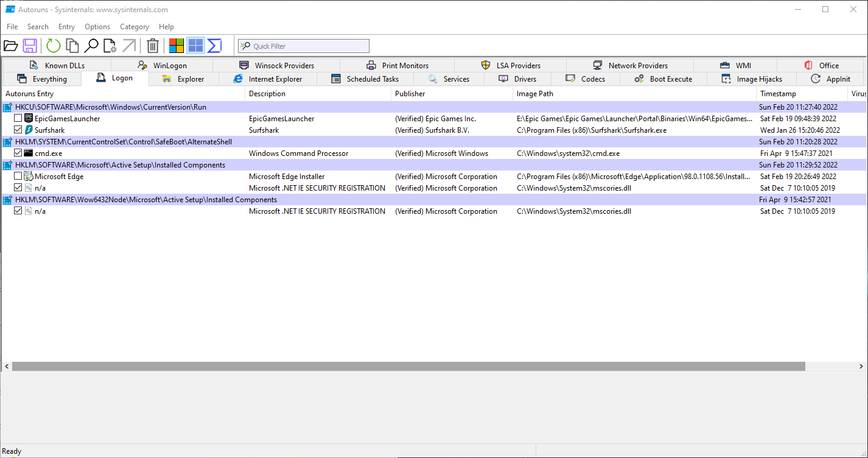This screenshot has height=458, width=868.
Task: Click the document-with-gear properties icon
Action: click(x=110, y=46)
